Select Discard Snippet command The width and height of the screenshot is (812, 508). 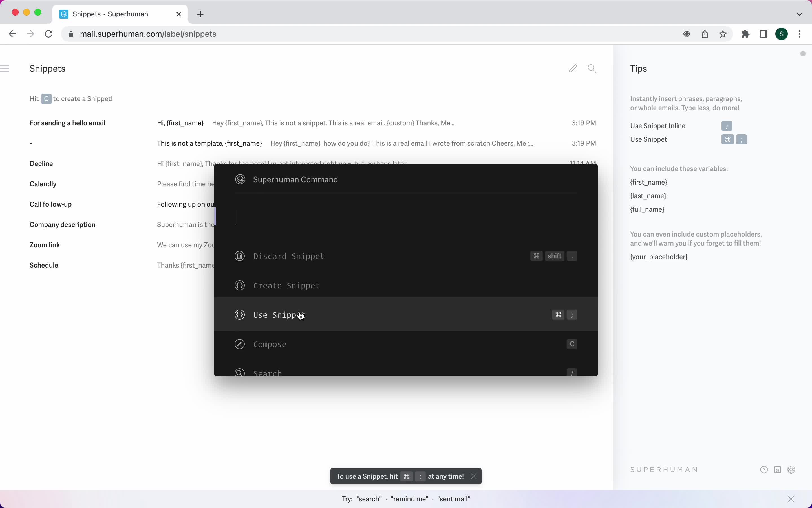coord(406,256)
